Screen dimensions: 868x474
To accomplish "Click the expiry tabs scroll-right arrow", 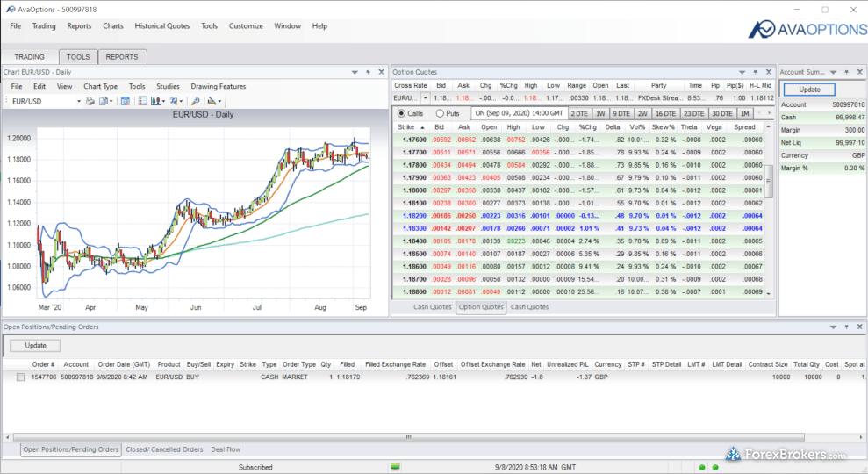I will 769,113.
